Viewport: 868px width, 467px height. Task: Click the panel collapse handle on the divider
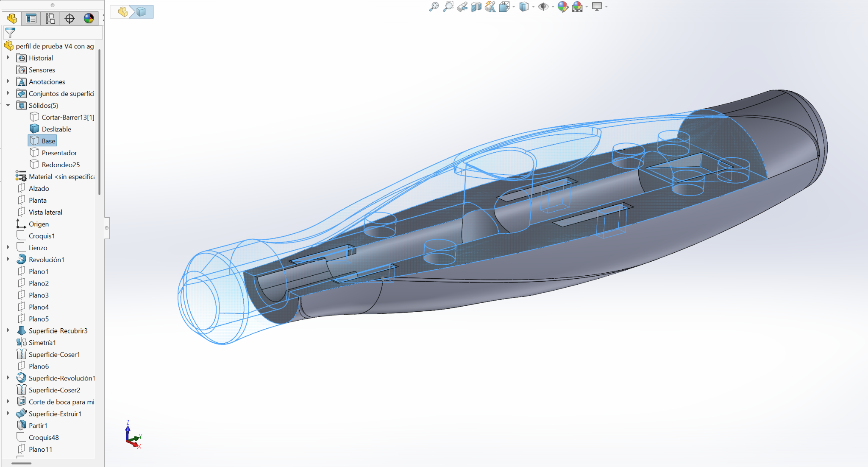[x=107, y=228]
